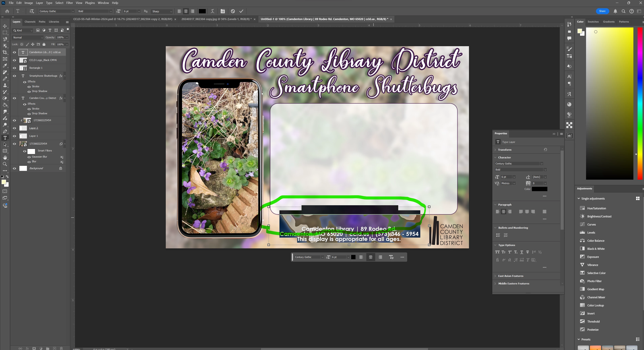The height and width of the screenshot is (350, 644).
Task: Hide the Rectangle 1 layer
Action: tap(14, 68)
